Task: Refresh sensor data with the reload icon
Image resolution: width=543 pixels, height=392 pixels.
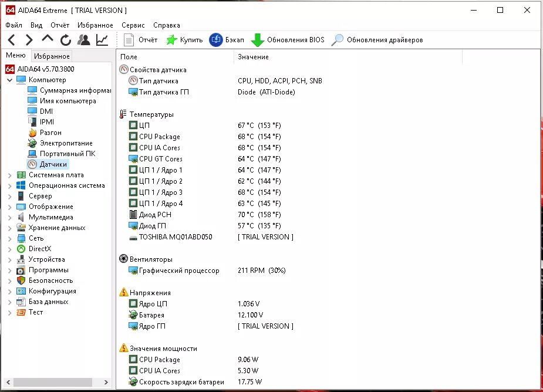Action: tap(65, 40)
